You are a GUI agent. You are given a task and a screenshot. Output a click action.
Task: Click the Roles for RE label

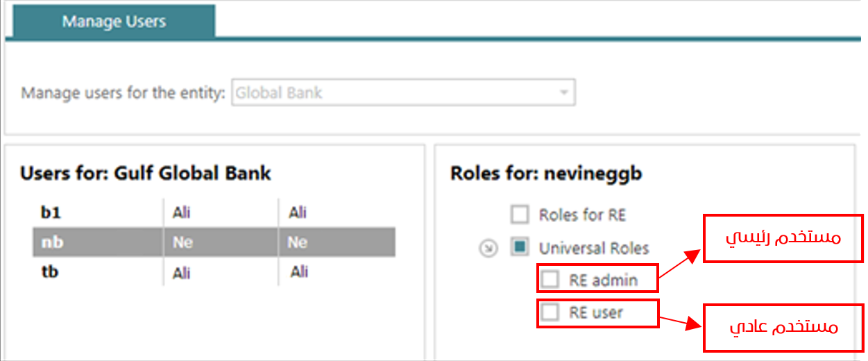582,215
